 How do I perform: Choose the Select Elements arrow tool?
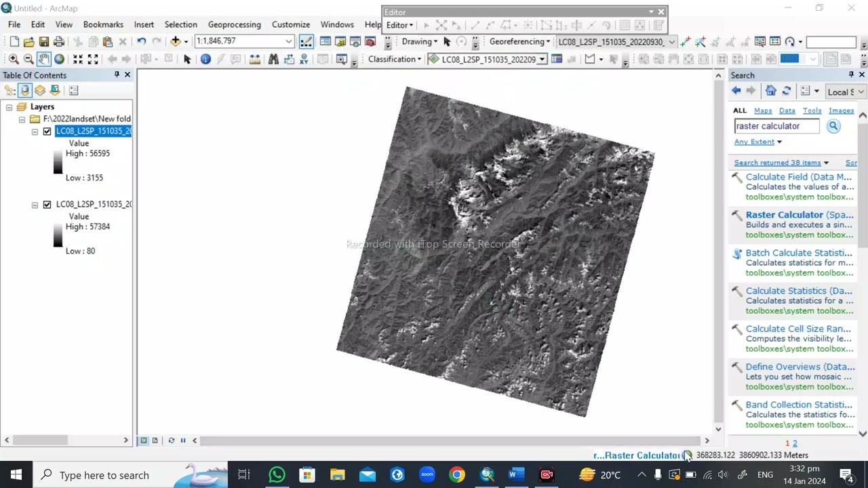tap(188, 60)
